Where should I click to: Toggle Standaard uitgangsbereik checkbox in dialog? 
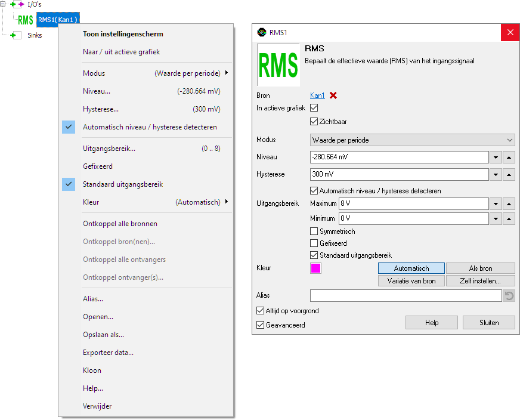tap(314, 255)
